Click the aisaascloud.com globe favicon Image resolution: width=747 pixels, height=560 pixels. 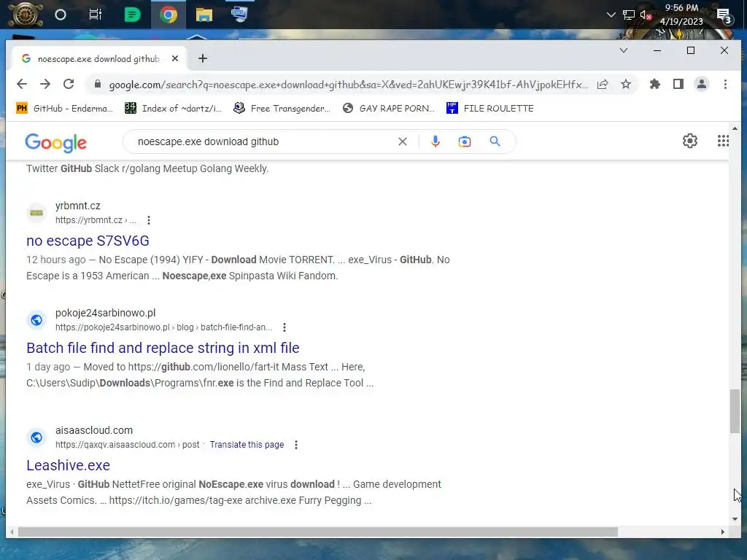36,437
